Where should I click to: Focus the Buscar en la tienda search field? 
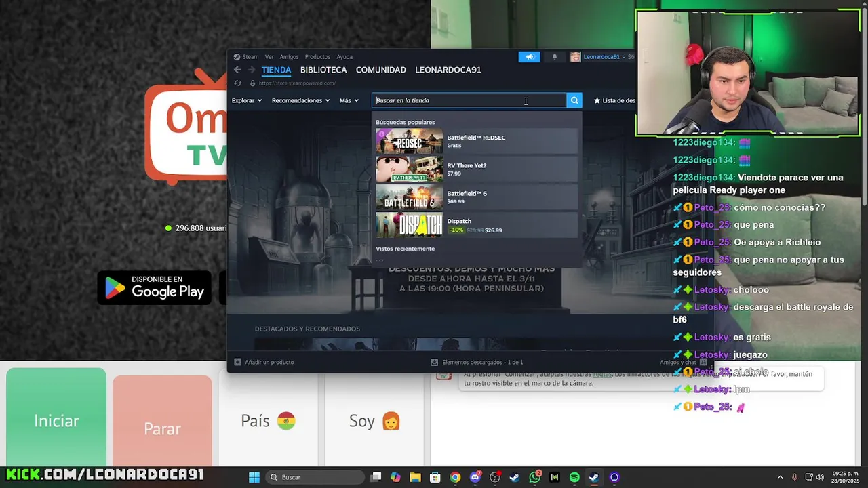click(x=469, y=100)
